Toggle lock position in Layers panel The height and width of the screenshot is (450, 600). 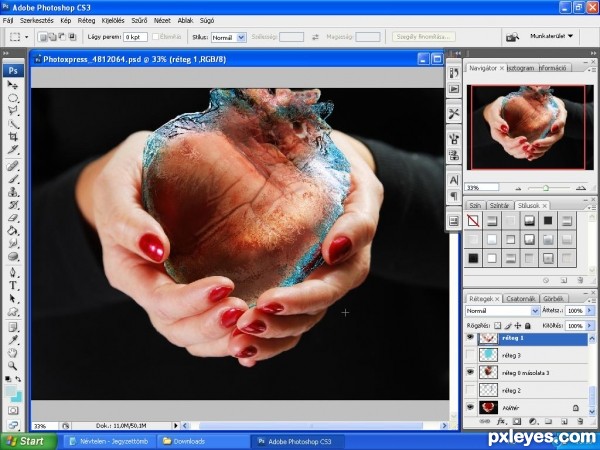tap(518, 326)
